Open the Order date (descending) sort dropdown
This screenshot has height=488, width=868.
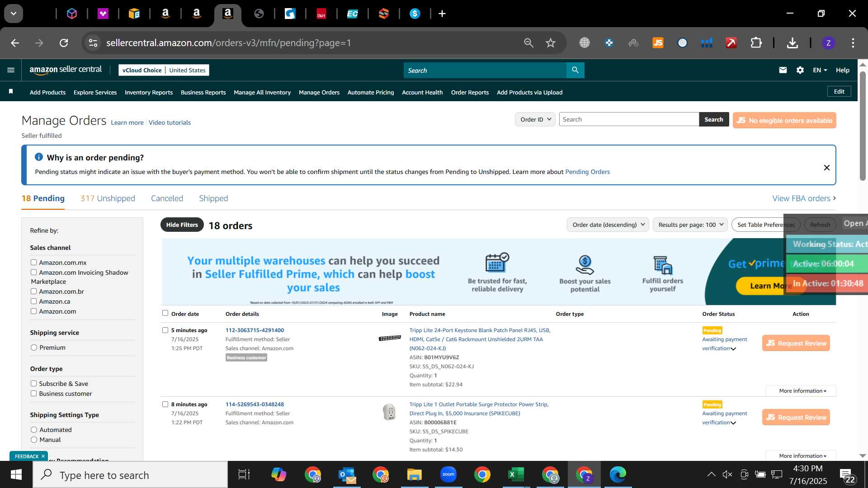[x=608, y=225]
